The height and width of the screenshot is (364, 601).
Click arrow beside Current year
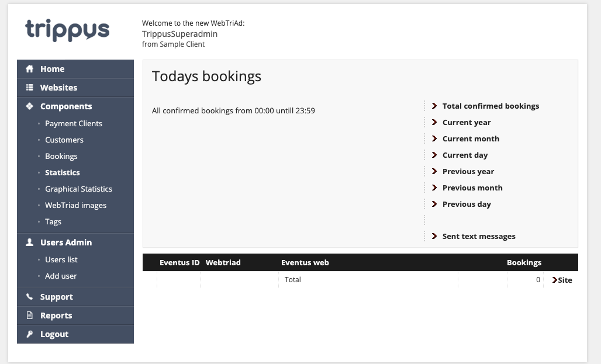tap(434, 122)
